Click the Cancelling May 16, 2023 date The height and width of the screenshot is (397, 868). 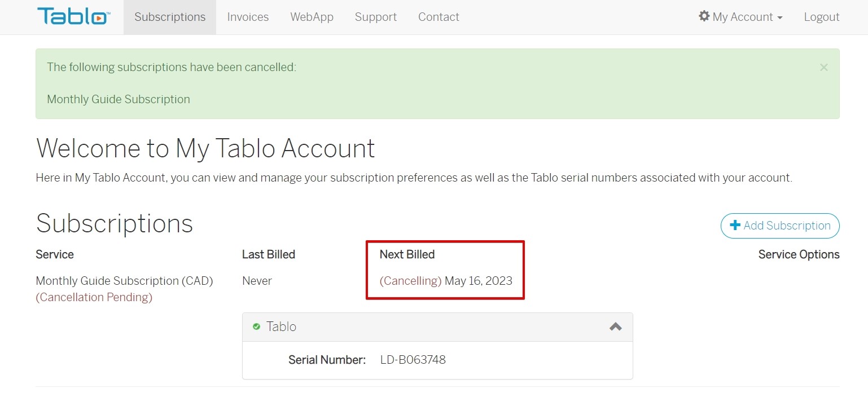(446, 281)
